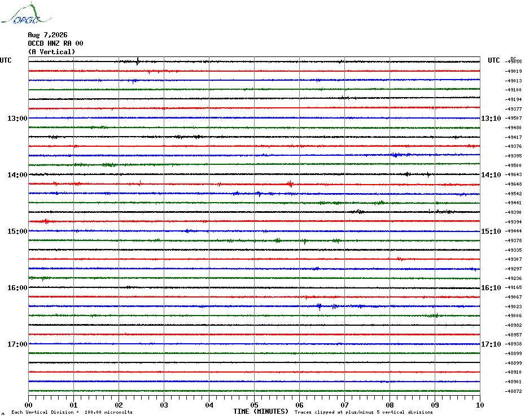The width and height of the screenshot is (525, 420).
Task: Click the end-time label '16:10'
Action: tap(491, 288)
